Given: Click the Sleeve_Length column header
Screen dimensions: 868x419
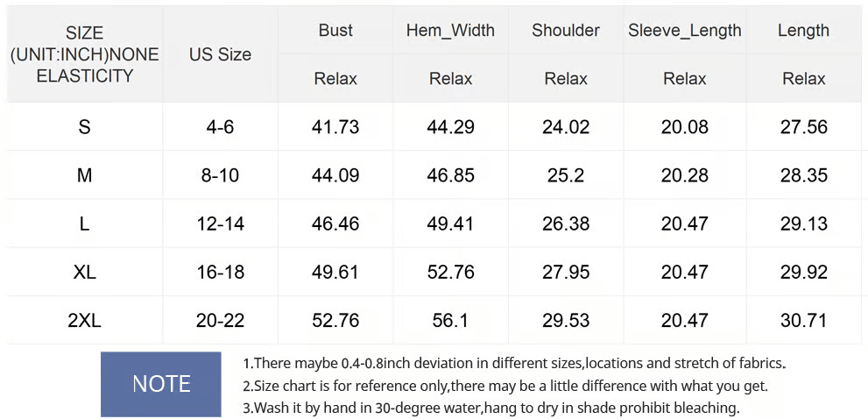Looking at the screenshot, I should click(684, 31).
